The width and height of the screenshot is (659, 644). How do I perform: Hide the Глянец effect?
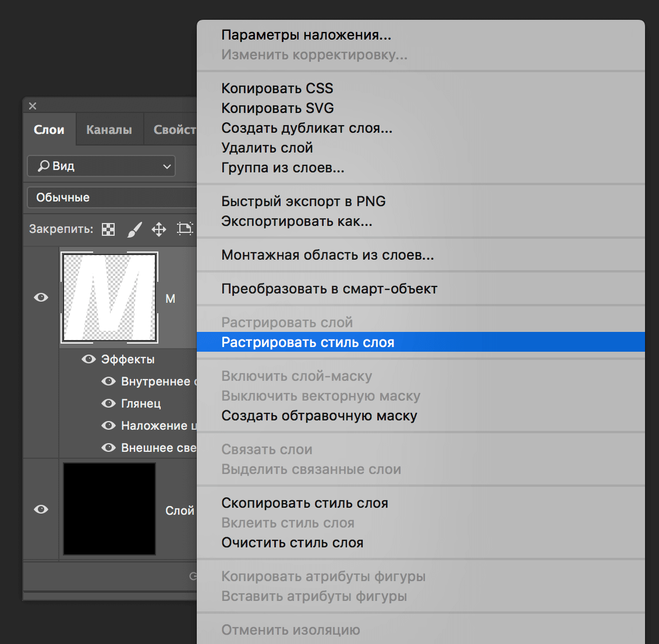108,404
